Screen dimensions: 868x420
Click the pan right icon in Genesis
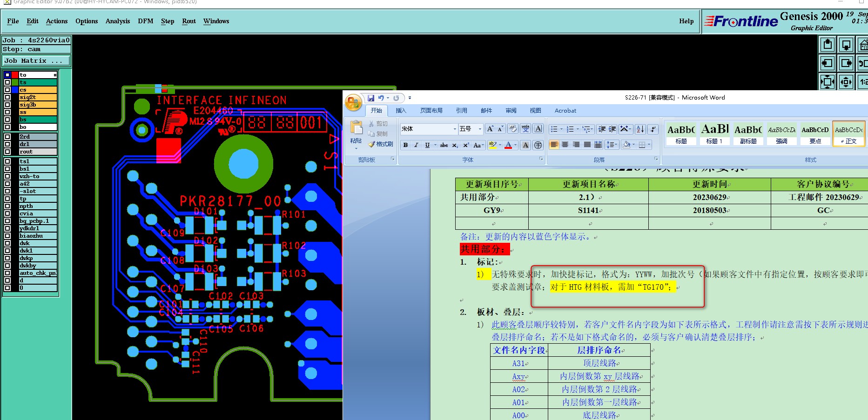pyautogui.click(x=846, y=63)
